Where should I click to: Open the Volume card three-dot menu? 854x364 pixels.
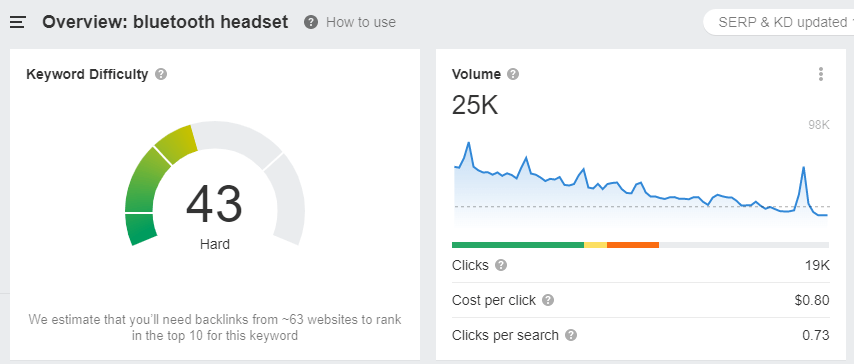tap(821, 74)
